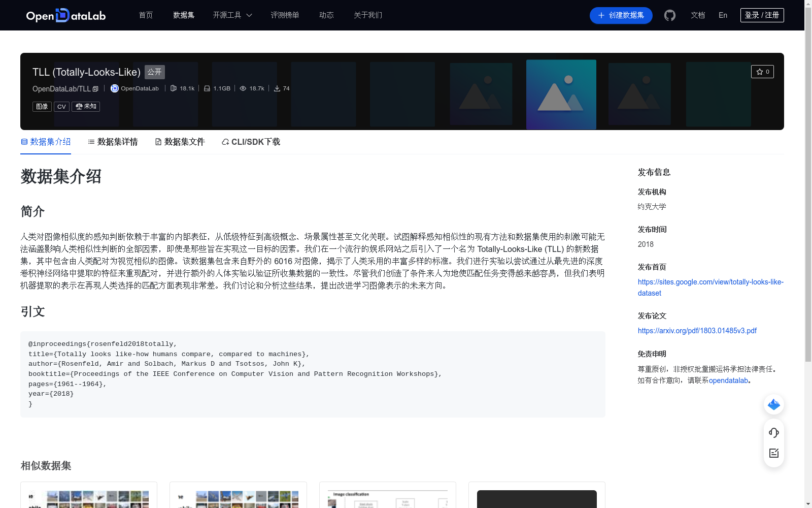
Task: Click the 74 downloads icon
Action: 277,88
